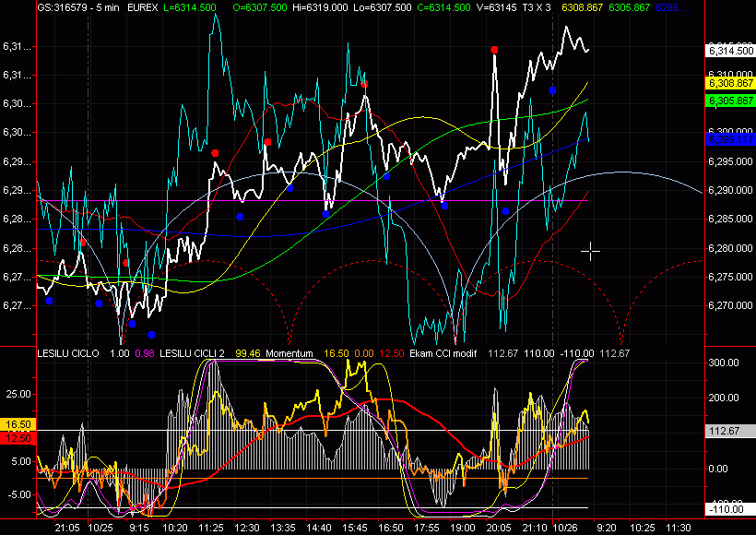Click the green 6,305.867 price-axis tag
The width and height of the screenshot is (756, 535).
(730, 101)
